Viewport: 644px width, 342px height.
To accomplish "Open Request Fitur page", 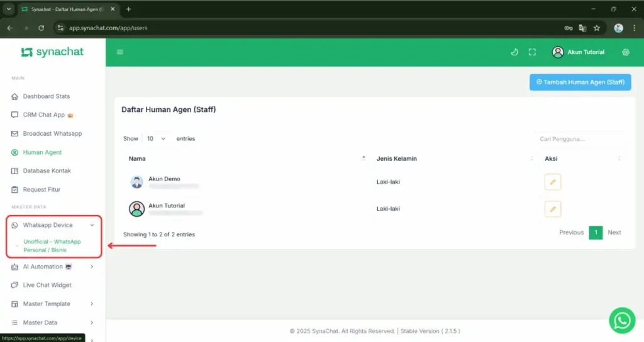I will [42, 190].
